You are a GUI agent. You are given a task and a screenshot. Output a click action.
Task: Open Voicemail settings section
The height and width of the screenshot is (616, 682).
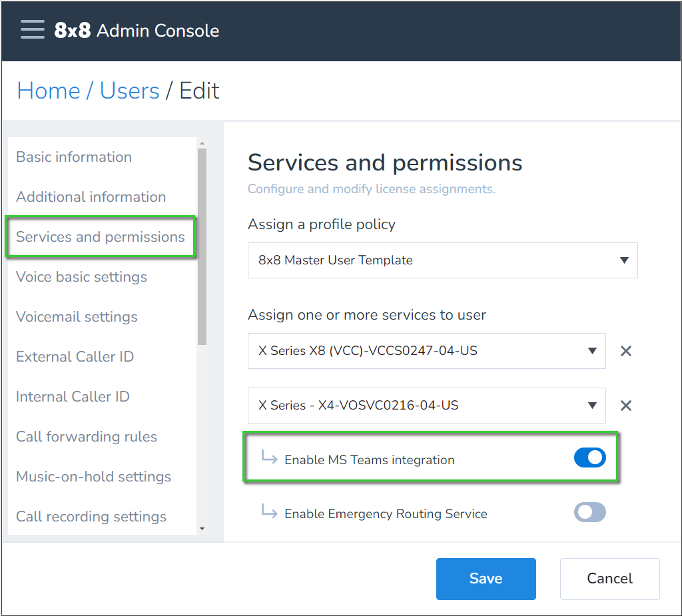77,317
